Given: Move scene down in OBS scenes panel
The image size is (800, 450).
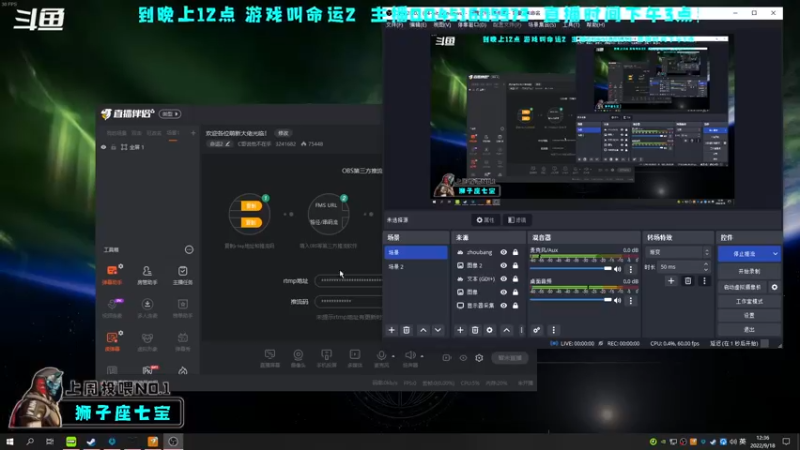Looking at the screenshot, I should (x=438, y=330).
